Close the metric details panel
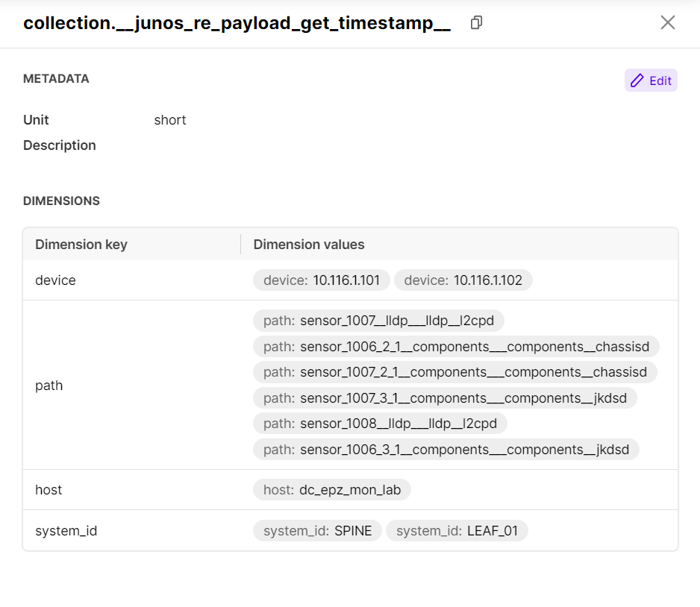This screenshot has height=607, width=700. pos(667,22)
